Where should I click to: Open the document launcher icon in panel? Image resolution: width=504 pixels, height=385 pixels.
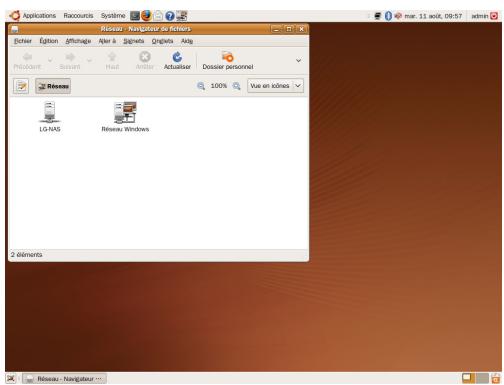[158, 16]
